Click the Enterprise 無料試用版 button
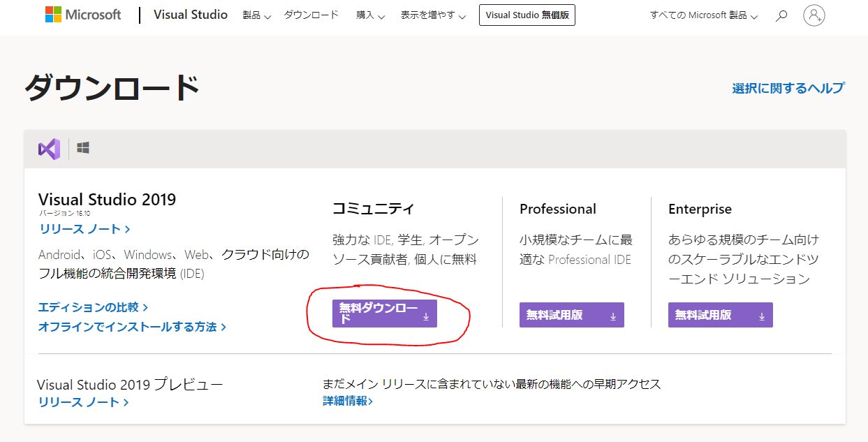This screenshot has width=868, height=442. pos(721,315)
